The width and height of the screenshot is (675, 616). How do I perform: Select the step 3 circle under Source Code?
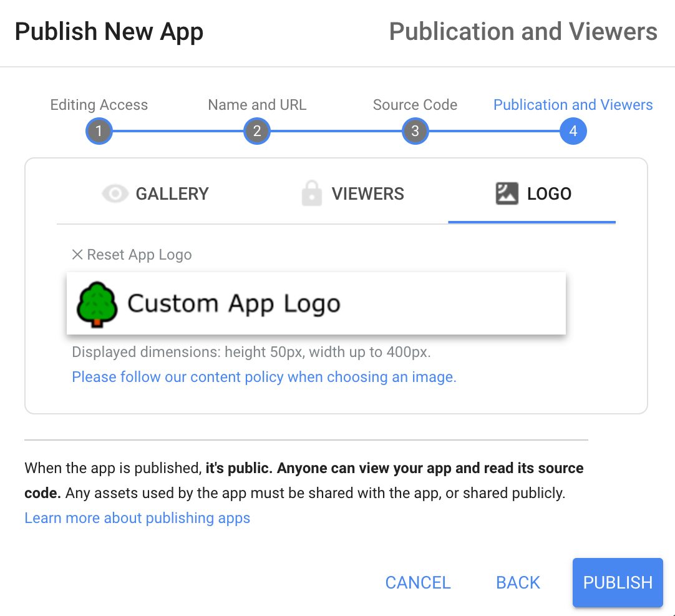pos(415,131)
